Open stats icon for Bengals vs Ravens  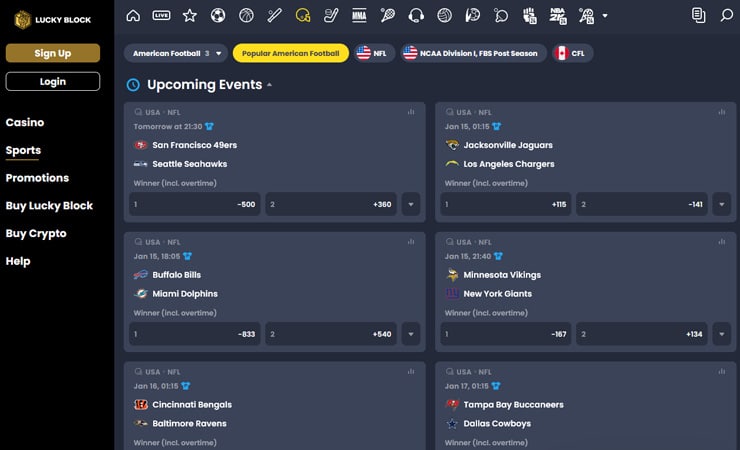[411, 371]
